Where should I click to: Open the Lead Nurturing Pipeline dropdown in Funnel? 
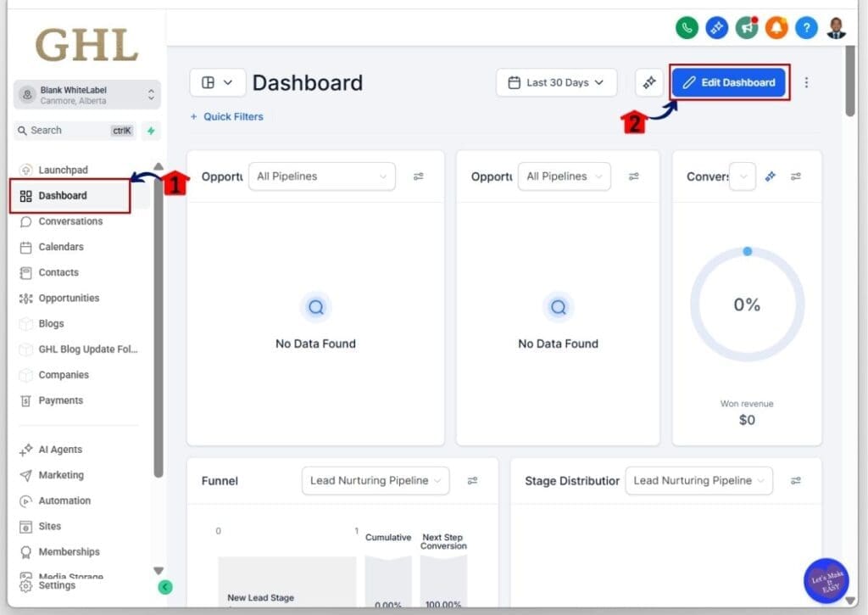(x=376, y=480)
